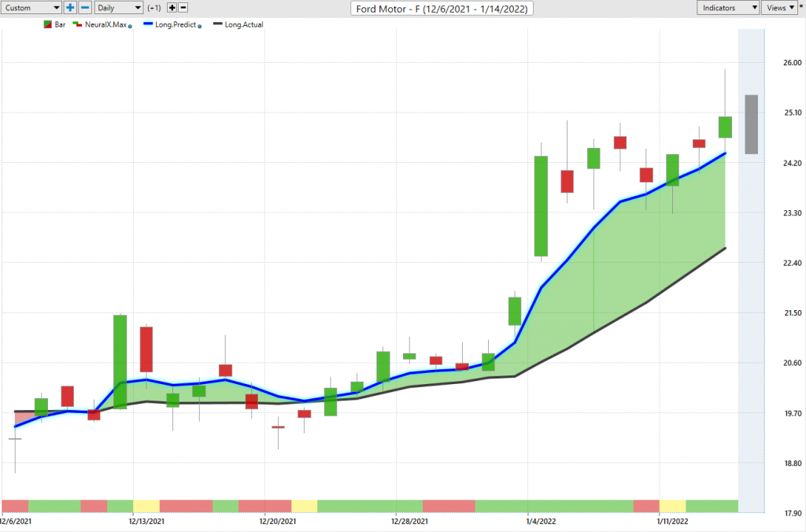The width and height of the screenshot is (806, 532).
Task: Click the 22.40 price axis label
Action: [792, 263]
